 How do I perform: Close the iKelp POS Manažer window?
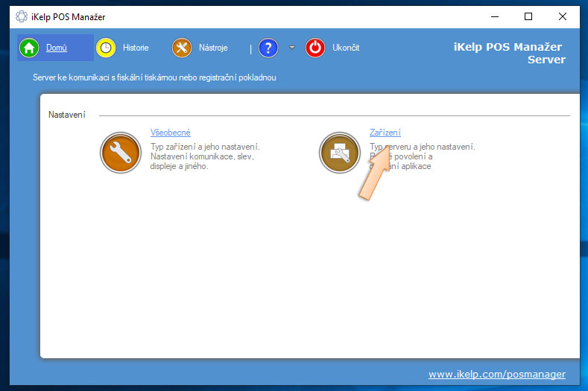tap(563, 16)
